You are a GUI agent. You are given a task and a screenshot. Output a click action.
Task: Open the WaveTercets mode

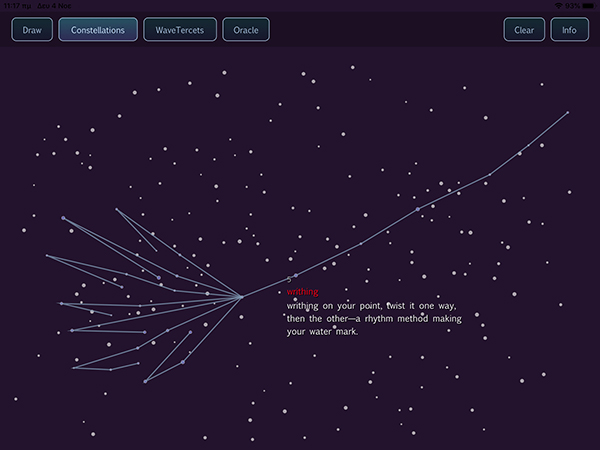click(x=180, y=30)
